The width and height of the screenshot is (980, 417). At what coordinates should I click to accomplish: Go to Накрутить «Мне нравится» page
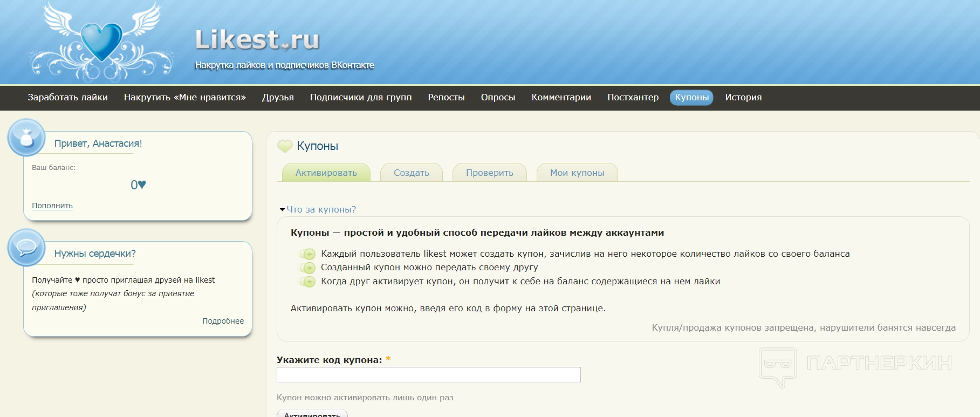point(185,98)
